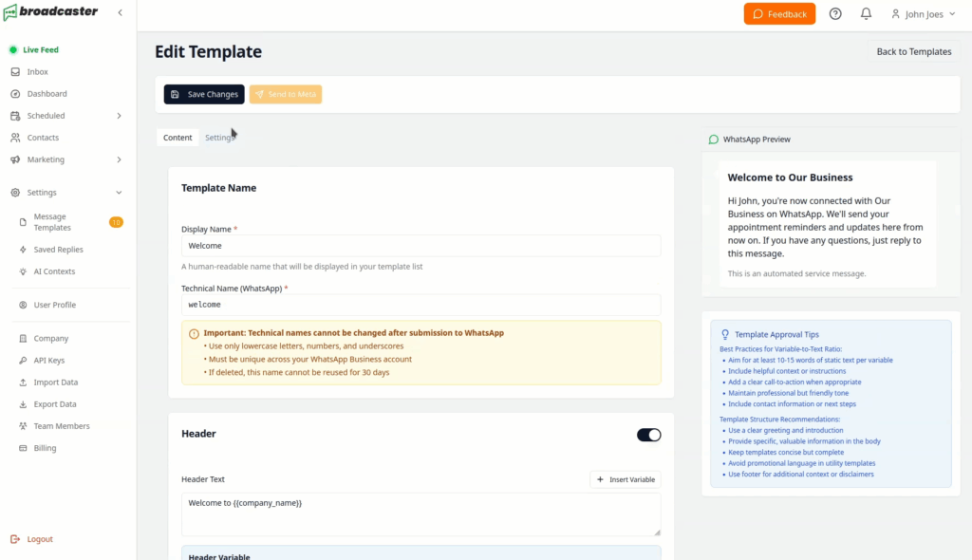Click the AI Contexts icon
972x560 pixels.
pyautogui.click(x=23, y=271)
